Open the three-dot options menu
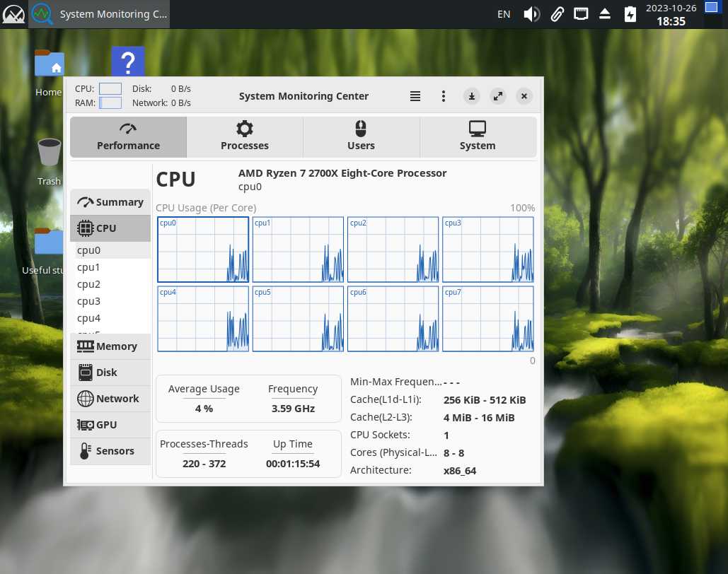The height and width of the screenshot is (574, 728). (444, 96)
